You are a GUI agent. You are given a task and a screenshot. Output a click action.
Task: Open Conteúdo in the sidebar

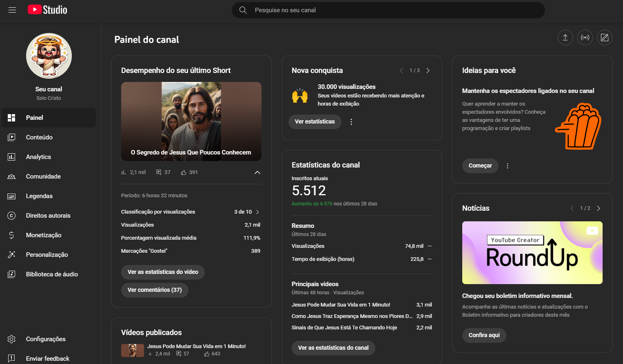click(49, 137)
